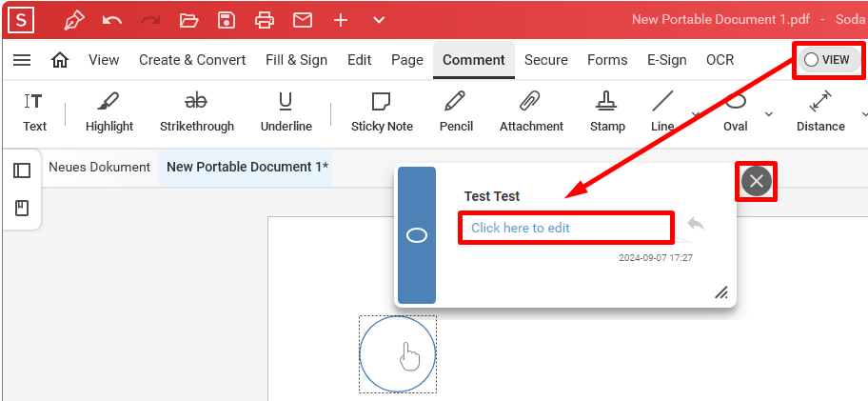
Task: Switch to Create & Convert tab
Action: tap(192, 60)
